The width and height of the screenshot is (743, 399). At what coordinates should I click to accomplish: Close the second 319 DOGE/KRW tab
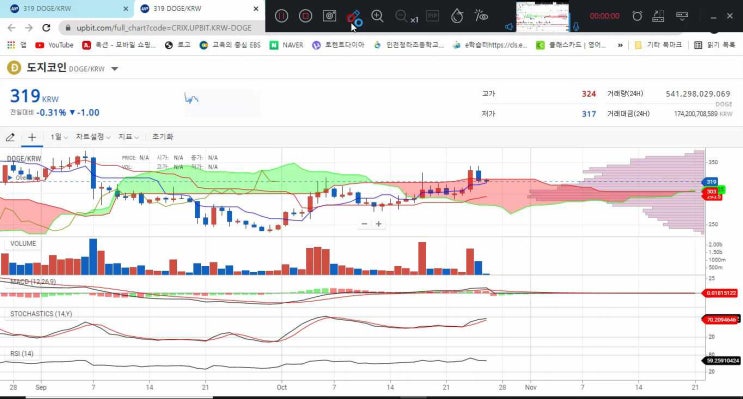pos(256,9)
